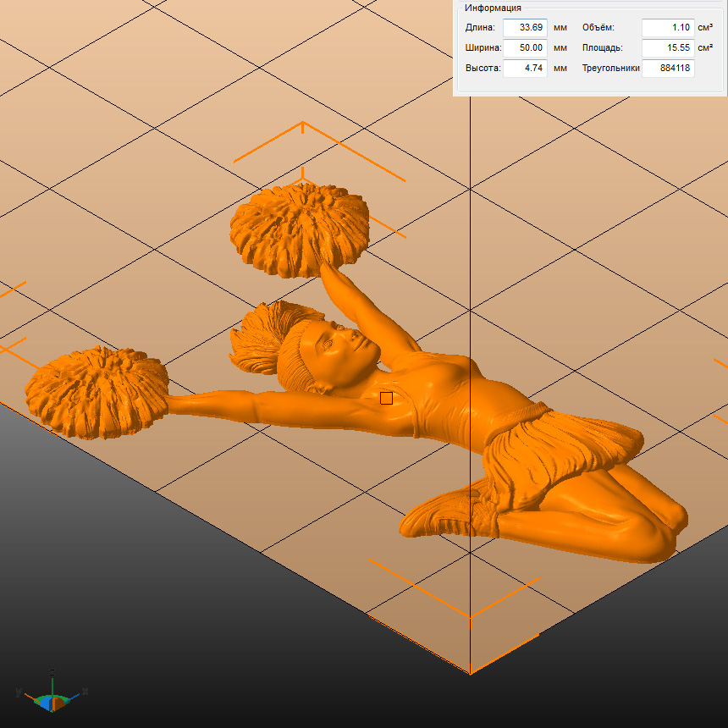Click the upper bounding box corner bracket
Image resolution: width=728 pixels, height=728 pixels.
click(x=303, y=125)
